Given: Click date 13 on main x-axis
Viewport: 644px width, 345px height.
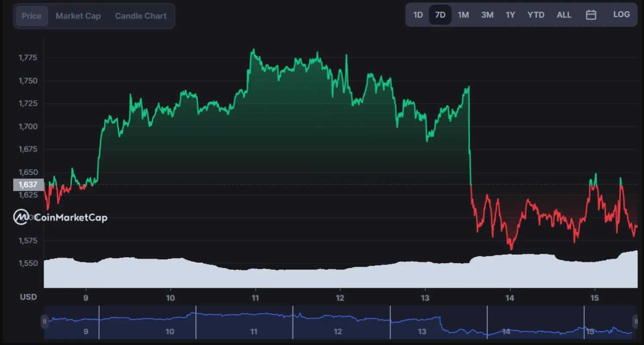Looking at the screenshot, I should [425, 298].
